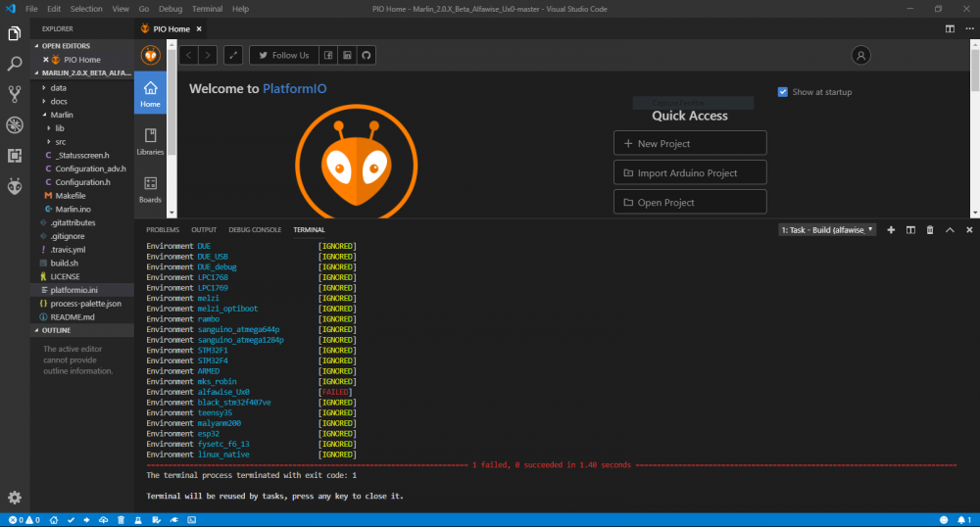Click the Import Arduino Project button
The width and height of the screenshot is (980, 527).
coord(690,172)
